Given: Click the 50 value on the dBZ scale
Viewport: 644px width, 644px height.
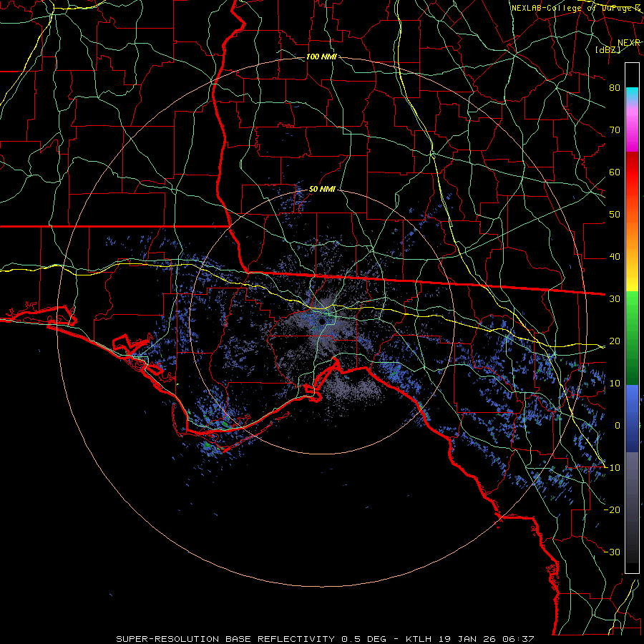Looking at the screenshot, I should (x=615, y=215).
